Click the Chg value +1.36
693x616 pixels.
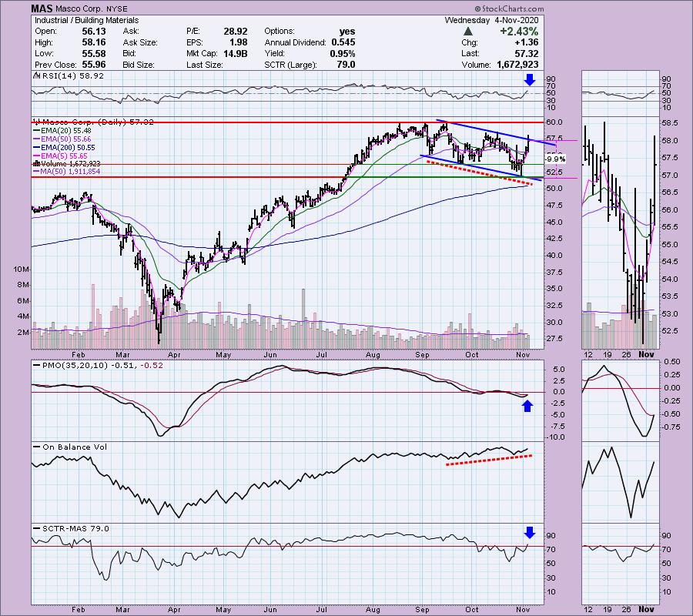(x=527, y=42)
